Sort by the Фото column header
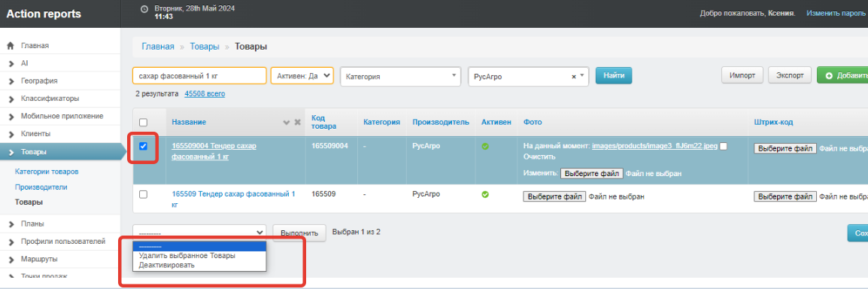 pos(532,123)
